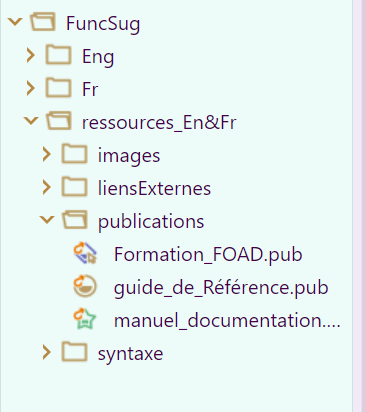Expand the syntaxe folder chevron
Screen dimensions: 366x412
[x=47, y=352]
